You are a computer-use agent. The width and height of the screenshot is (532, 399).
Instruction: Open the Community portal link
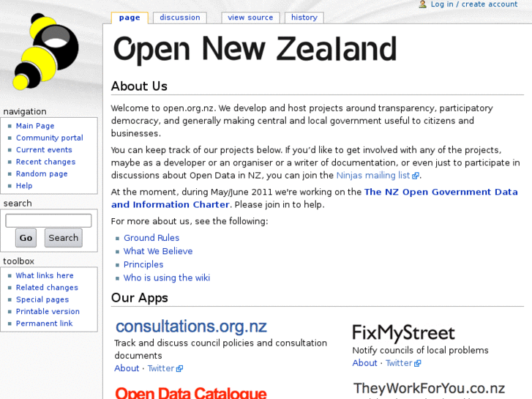50,138
